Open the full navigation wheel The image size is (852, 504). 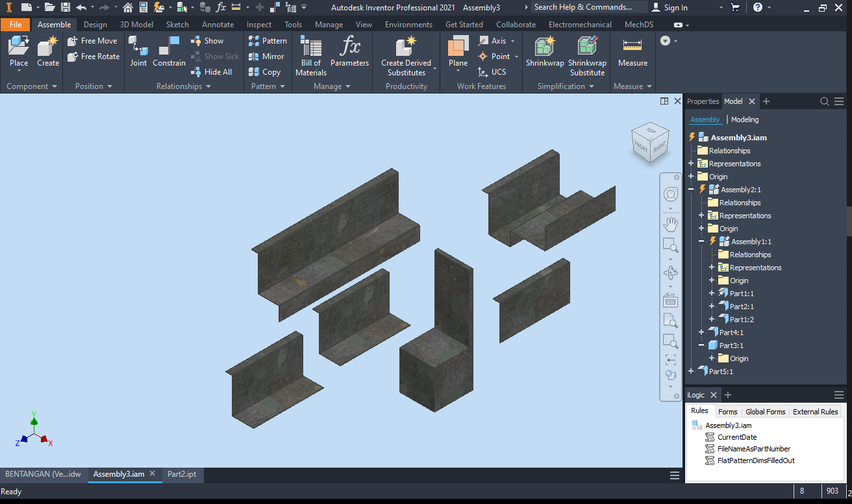(x=671, y=194)
